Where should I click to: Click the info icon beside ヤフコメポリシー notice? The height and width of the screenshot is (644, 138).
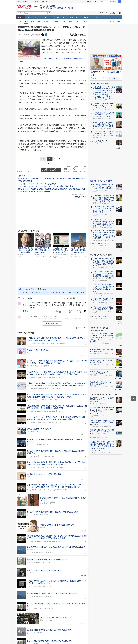(20, 289)
